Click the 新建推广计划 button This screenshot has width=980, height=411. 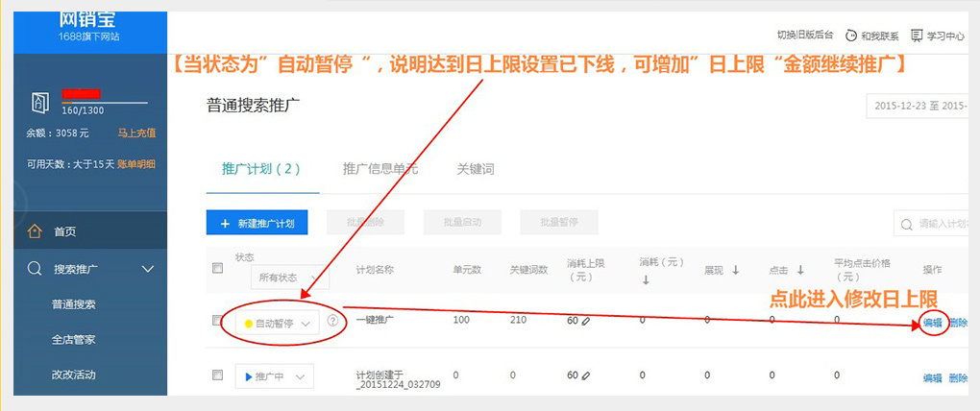pyautogui.click(x=257, y=223)
